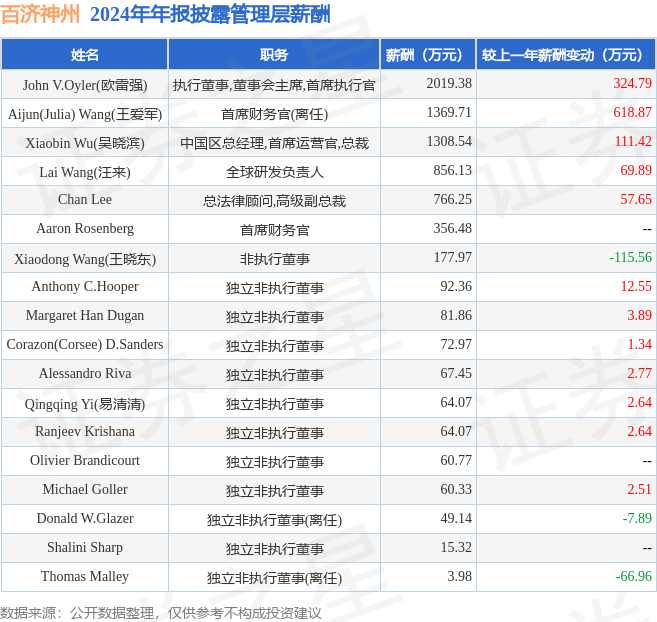This screenshot has height=622, width=657.
Task: Click the change value 57.65
Action: pos(636,199)
